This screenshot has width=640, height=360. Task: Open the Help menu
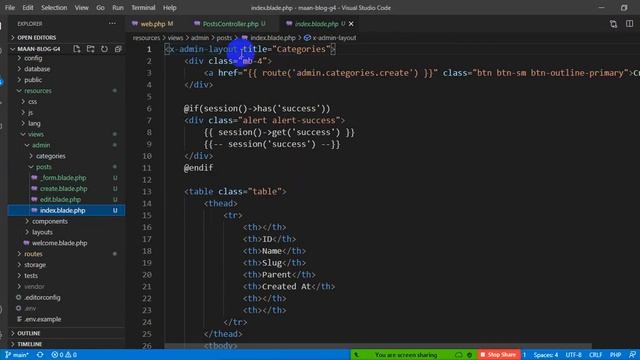tap(169, 8)
